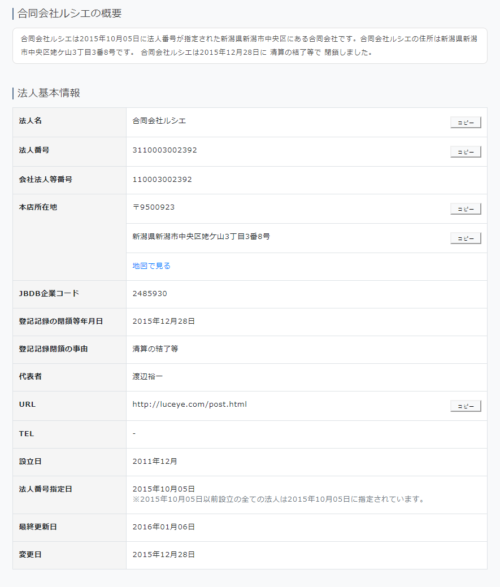The height and width of the screenshot is (587, 500).
Task: Click the last updated date 2016年01月06日
Action: (x=164, y=527)
